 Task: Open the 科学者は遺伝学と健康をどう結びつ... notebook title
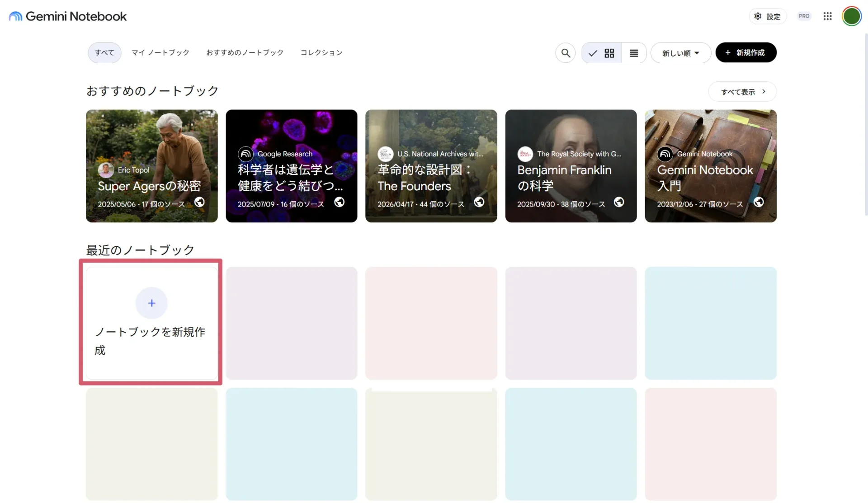290,178
